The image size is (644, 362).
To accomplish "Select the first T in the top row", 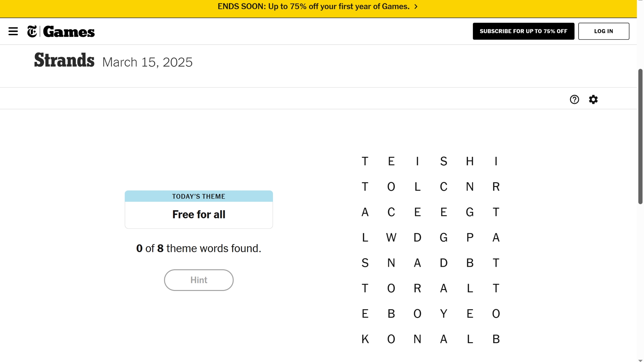I will click(365, 161).
